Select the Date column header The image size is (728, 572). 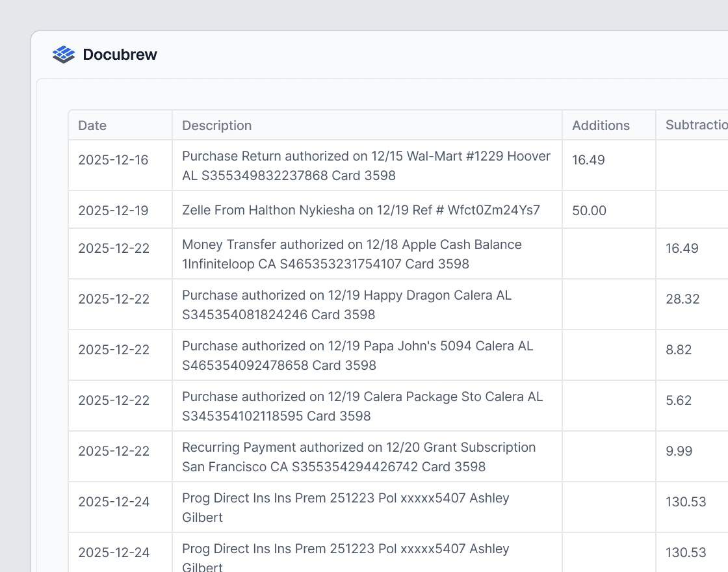click(x=92, y=125)
